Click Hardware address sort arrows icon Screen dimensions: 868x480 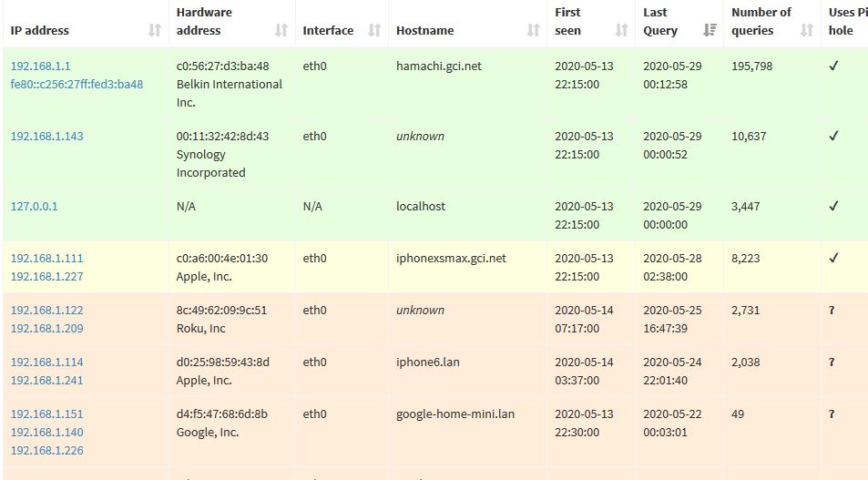pyautogui.click(x=281, y=30)
